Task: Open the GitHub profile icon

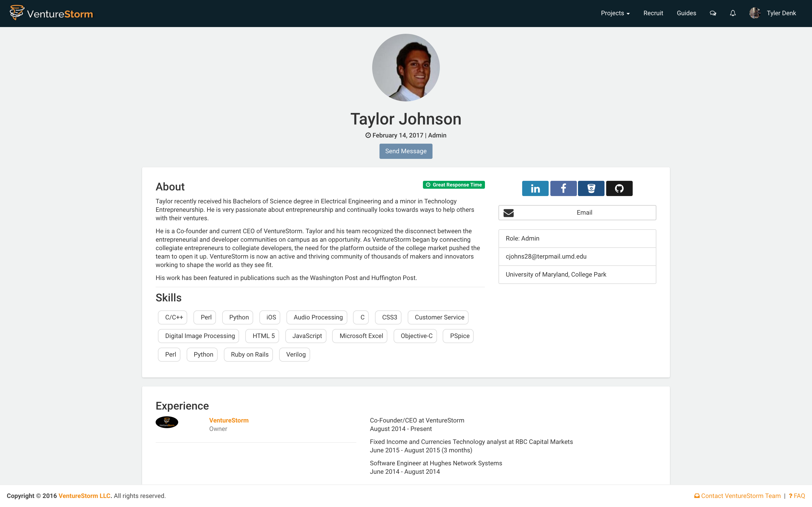Action: [619, 188]
